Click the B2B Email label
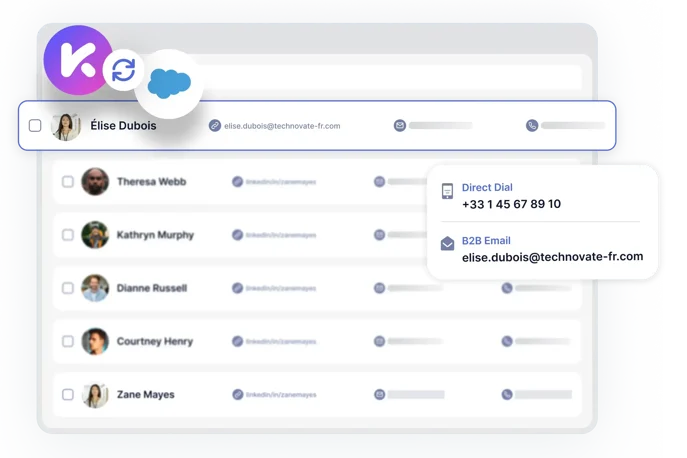 486,241
